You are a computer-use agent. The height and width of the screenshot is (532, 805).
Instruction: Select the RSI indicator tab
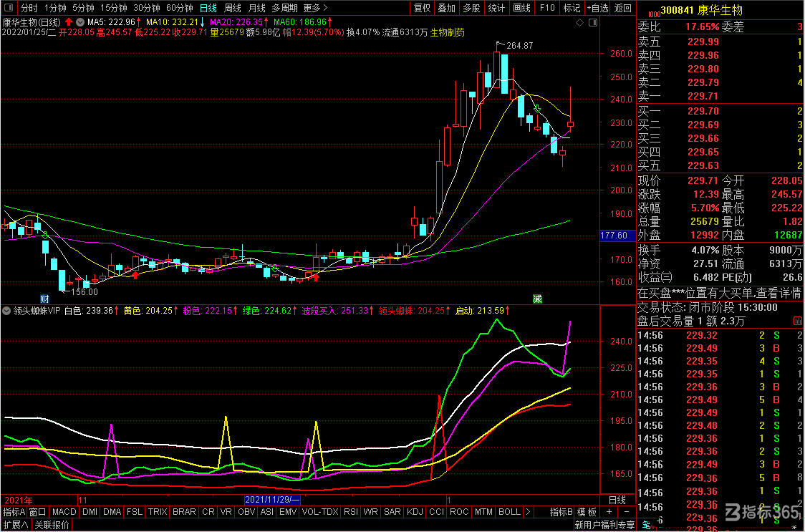tap(351, 512)
